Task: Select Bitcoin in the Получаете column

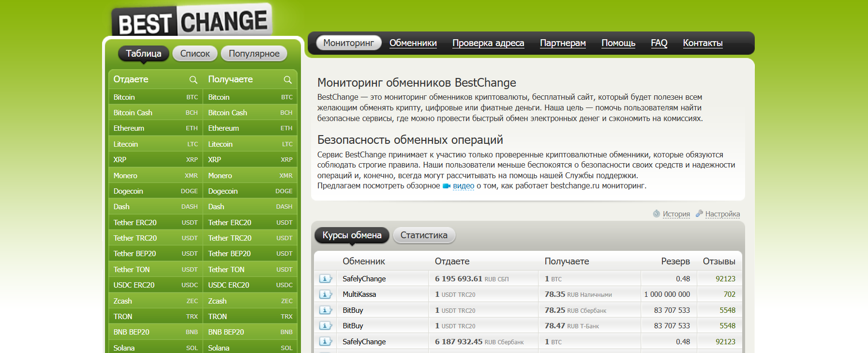Action: [250, 97]
